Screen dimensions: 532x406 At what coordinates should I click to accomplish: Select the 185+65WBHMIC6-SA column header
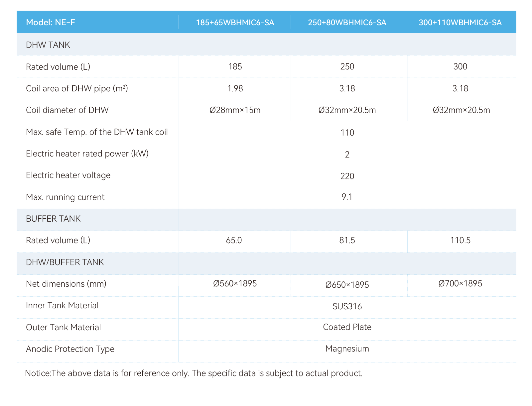click(x=235, y=23)
